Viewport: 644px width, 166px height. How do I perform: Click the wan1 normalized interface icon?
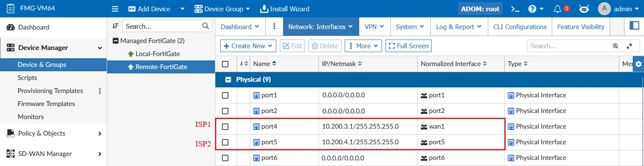[424, 126]
